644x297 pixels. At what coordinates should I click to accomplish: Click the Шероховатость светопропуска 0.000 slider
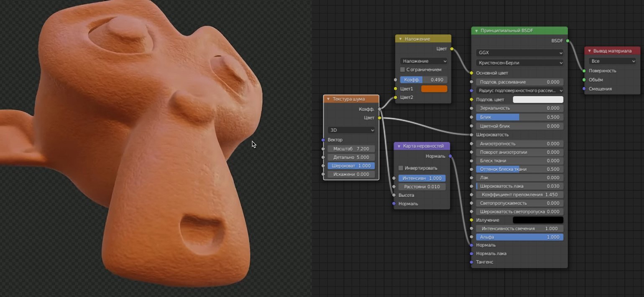(519, 212)
